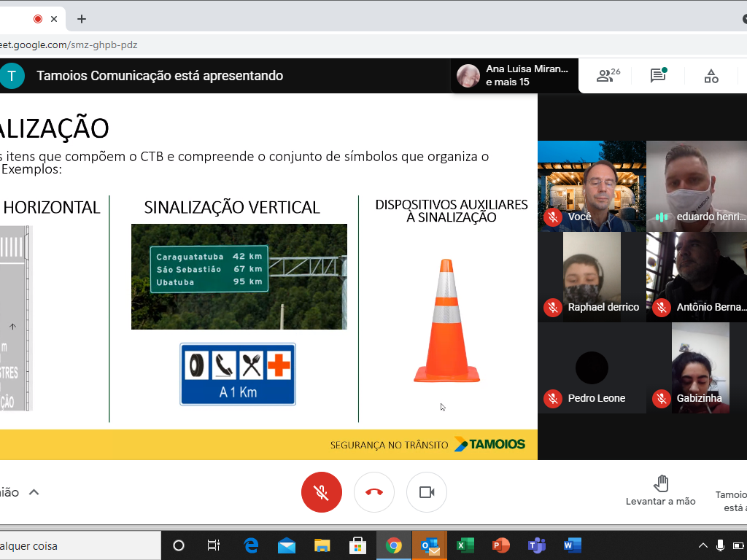
Task: Close the current browser tab
Action: coord(54,19)
